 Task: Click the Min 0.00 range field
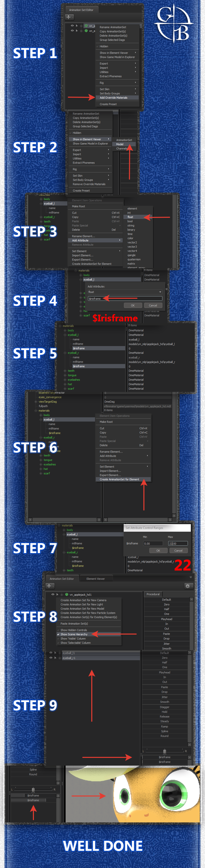(153, 543)
